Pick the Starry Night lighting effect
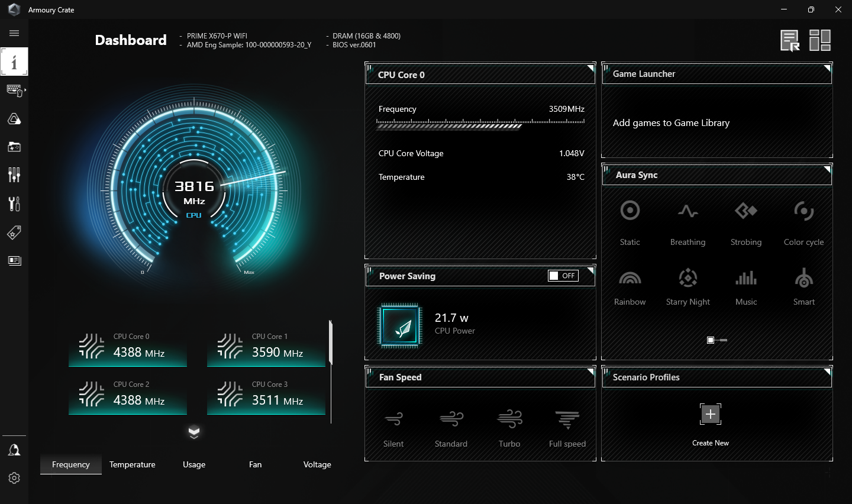This screenshot has width=852, height=504. (688, 287)
